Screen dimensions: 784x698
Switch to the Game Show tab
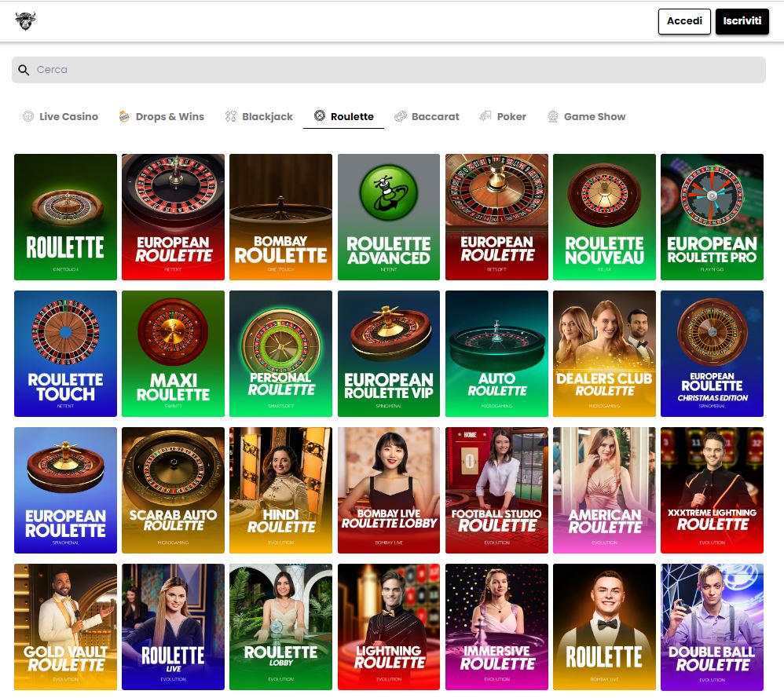pyautogui.click(x=587, y=116)
